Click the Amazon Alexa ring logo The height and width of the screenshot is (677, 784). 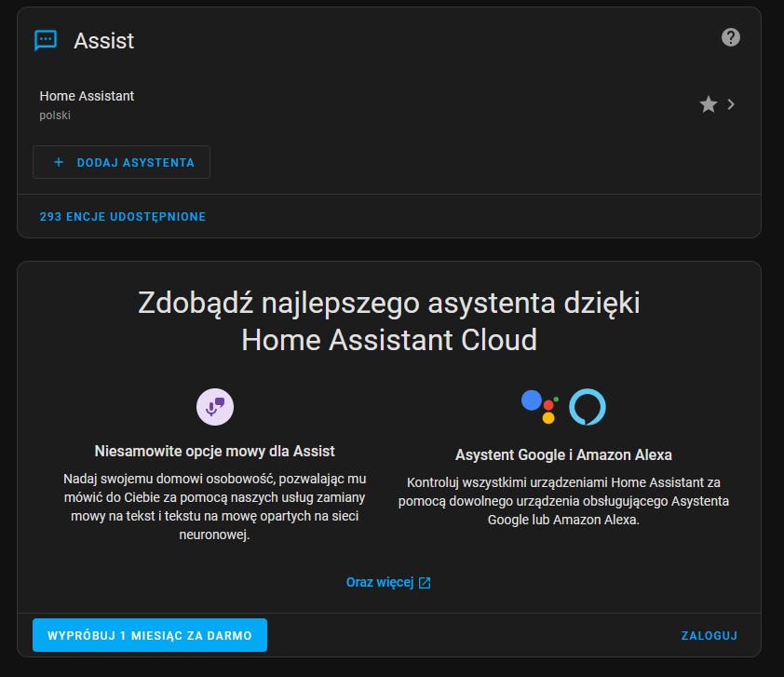click(x=588, y=407)
